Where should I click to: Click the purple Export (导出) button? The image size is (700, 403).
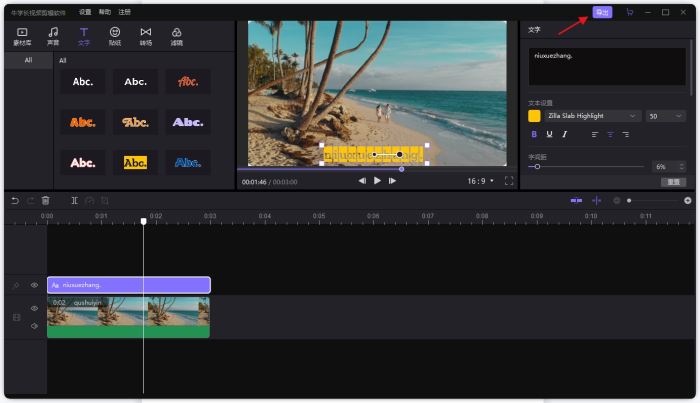point(602,12)
